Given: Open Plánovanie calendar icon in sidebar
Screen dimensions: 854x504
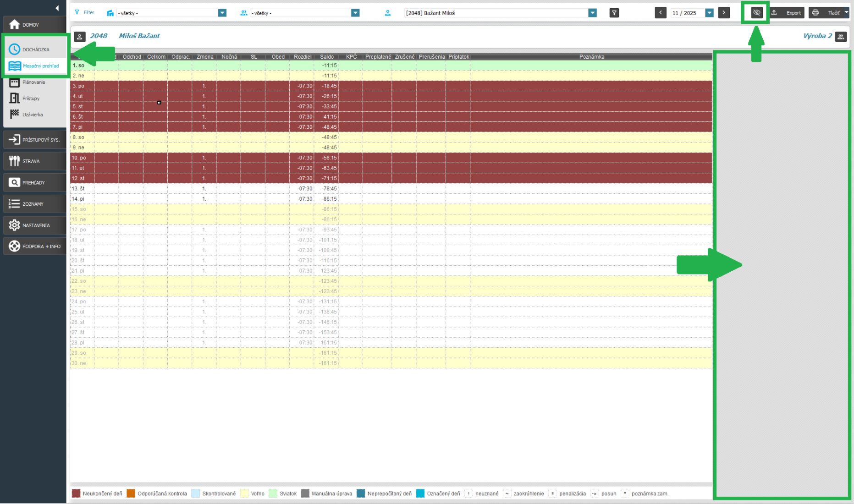Looking at the screenshot, I should (x=15, y=82).
